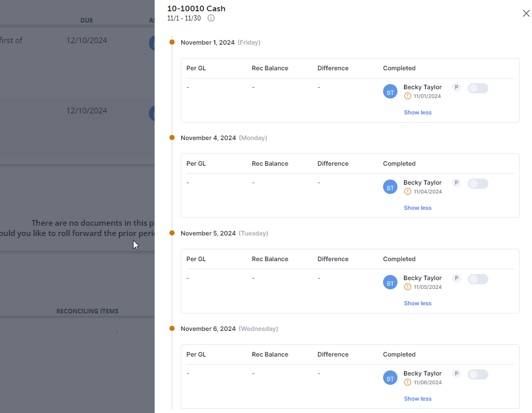Collapse November 1 card with Show less
This screenshot has height=413, width=532.
click(x=417, y=112)
